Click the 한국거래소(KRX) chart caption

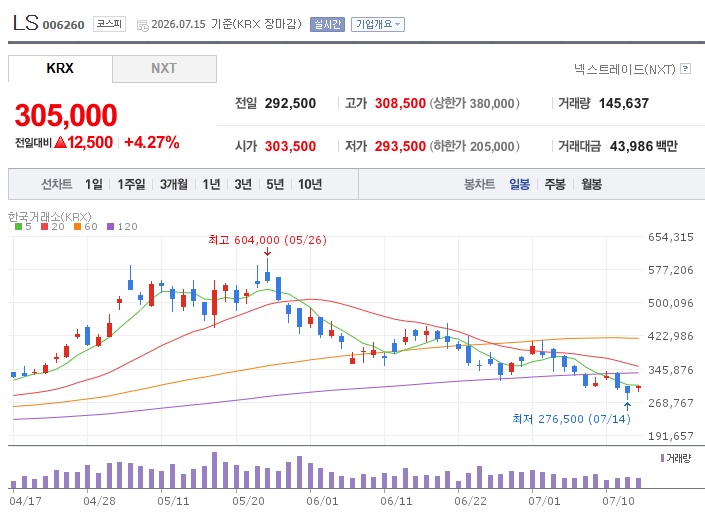point(49,217)
